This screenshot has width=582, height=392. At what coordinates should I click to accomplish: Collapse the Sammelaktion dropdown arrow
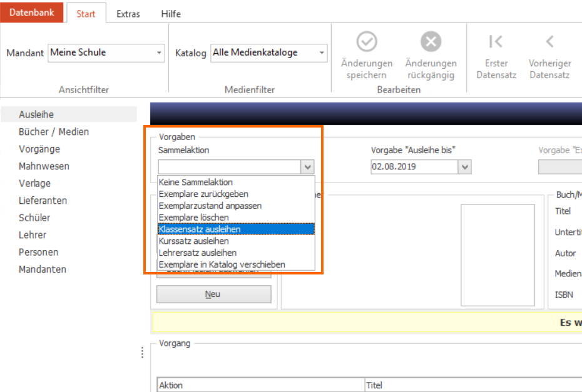pyautogui.click(x=307, y=167)
